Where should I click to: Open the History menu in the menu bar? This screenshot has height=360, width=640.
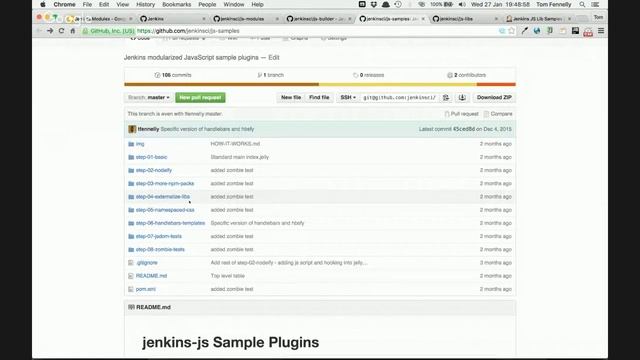tap(145, 4)
